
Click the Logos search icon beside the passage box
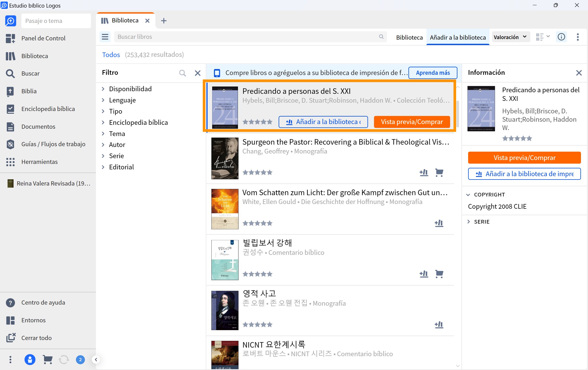11,21
